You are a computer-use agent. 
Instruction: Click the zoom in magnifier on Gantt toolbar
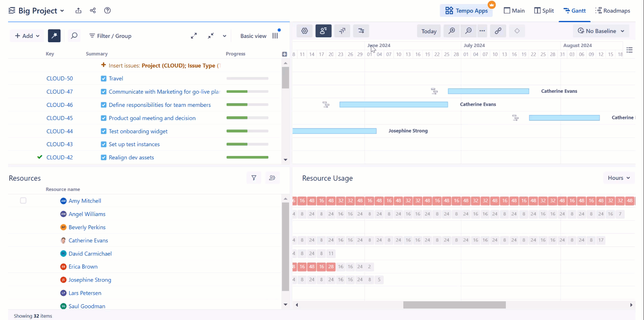[452, 31]
